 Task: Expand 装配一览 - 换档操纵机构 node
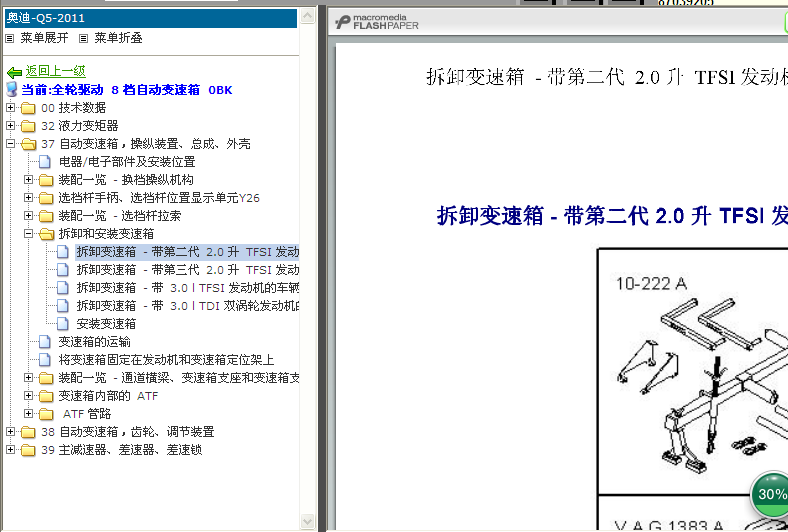pos(29,179)
